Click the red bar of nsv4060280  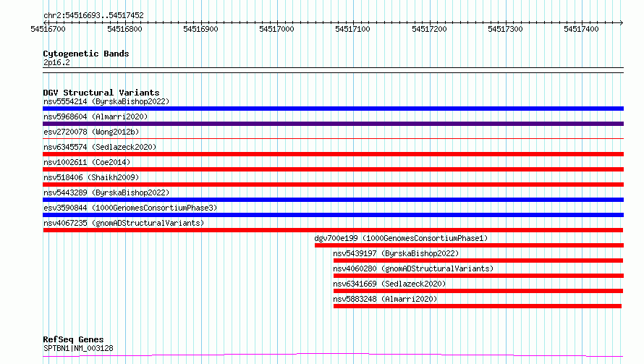click(x=478, y=276)
